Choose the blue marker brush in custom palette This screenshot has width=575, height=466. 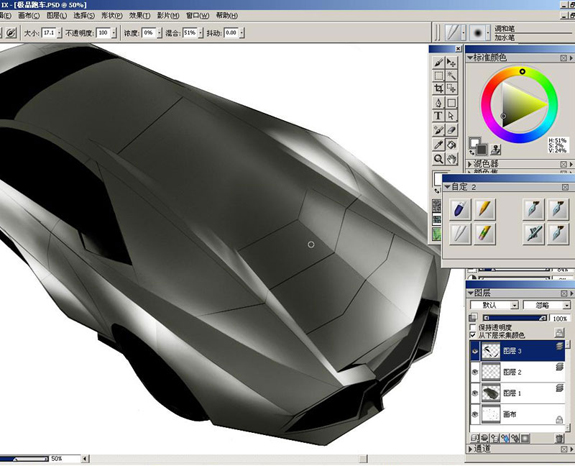point(460,209)
